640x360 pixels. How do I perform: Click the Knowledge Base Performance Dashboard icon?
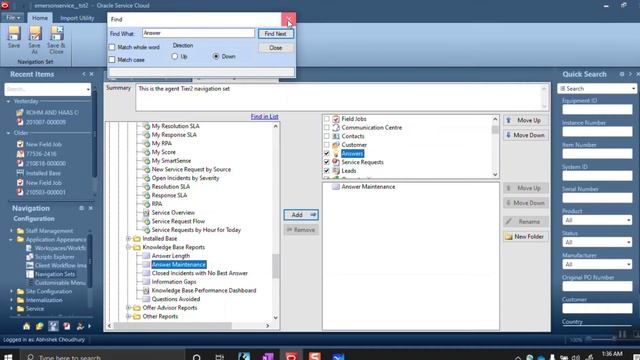tap(146, 290)
